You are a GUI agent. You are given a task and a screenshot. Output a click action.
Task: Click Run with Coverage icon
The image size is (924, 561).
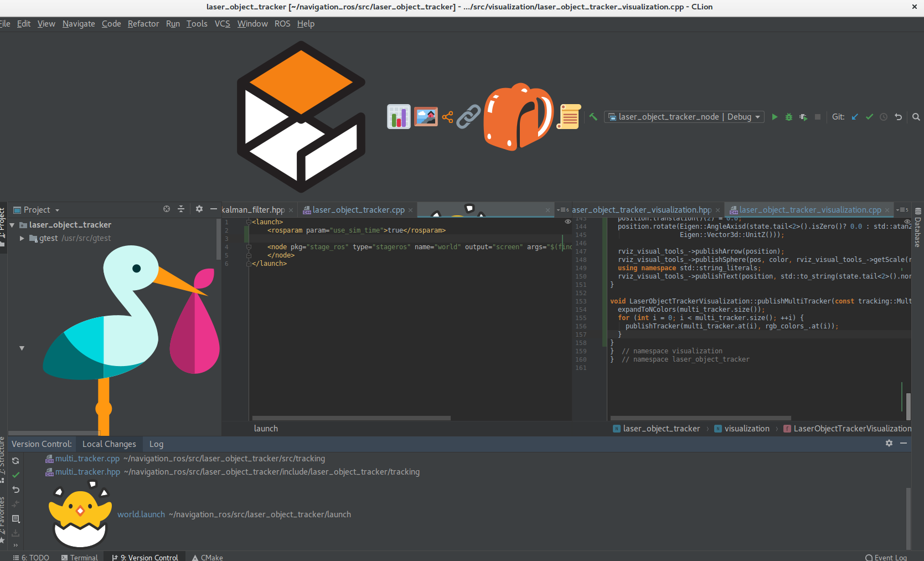pos(803,117)
